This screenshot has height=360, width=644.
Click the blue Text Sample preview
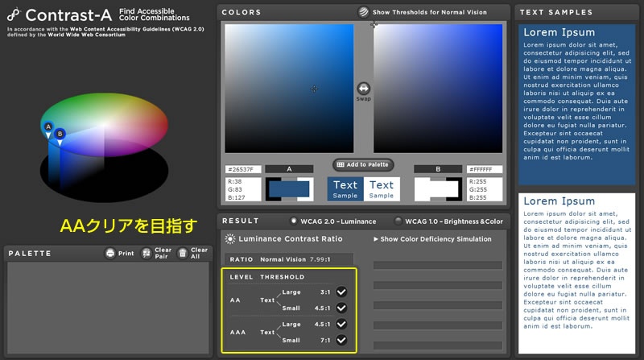345,189
